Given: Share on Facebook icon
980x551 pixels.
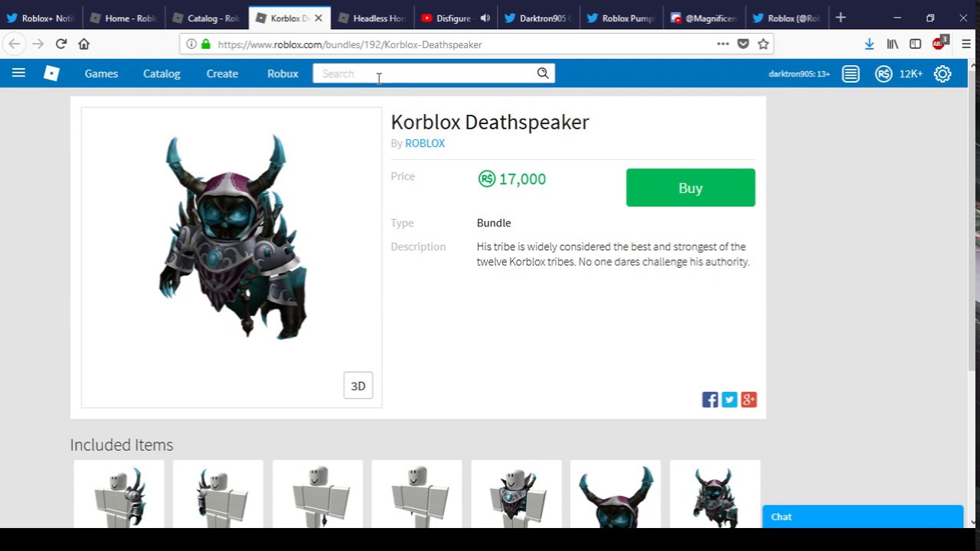Looking at the screenshot, I should 710,399.
